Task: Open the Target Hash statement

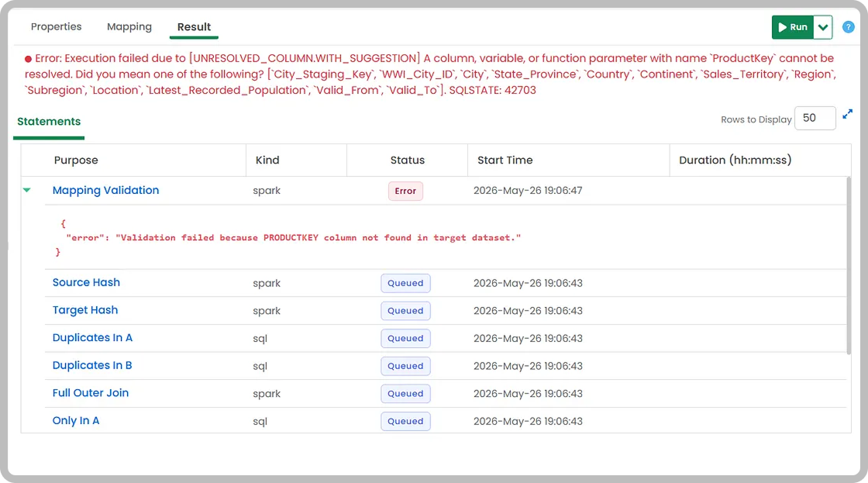Action: [85, 310]
